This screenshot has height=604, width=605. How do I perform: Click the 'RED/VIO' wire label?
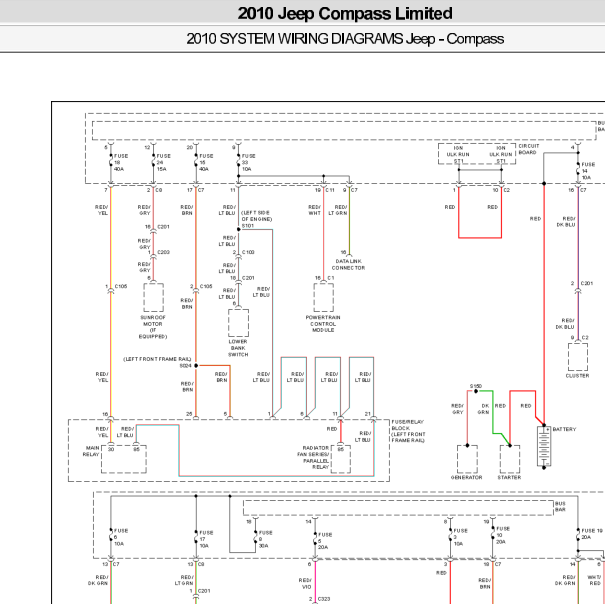click(x=305, y=583)
